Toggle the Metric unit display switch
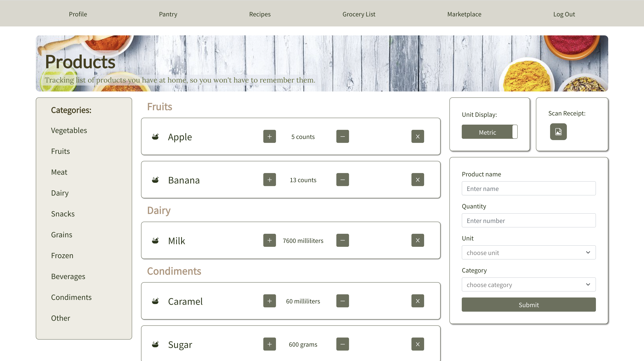The width and height of the screenshot is (644, 361). pos(490,132)
